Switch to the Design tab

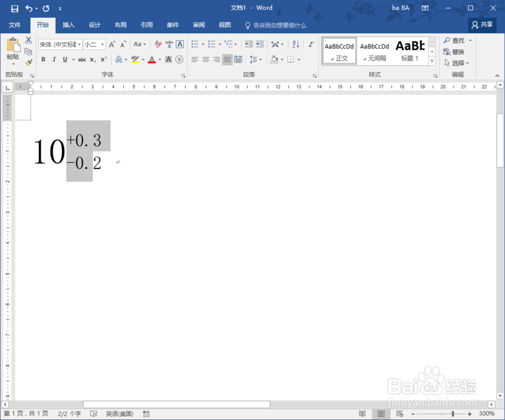point(94,25)
